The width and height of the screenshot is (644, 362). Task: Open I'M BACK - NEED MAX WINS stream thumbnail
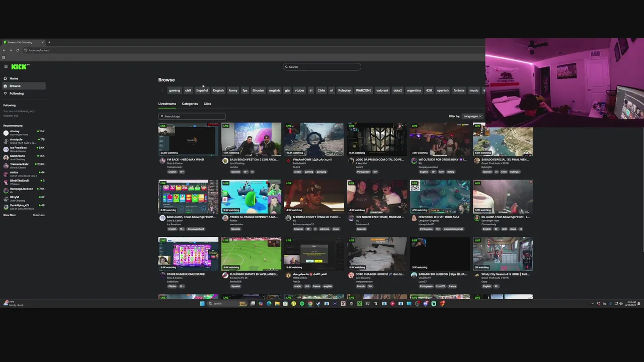point(188,139)
